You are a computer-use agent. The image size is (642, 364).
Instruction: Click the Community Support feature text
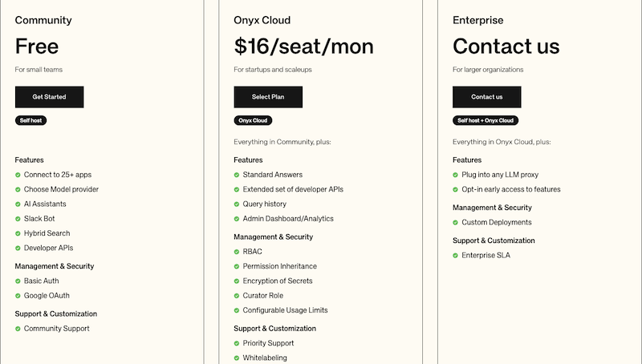(56, 329)
